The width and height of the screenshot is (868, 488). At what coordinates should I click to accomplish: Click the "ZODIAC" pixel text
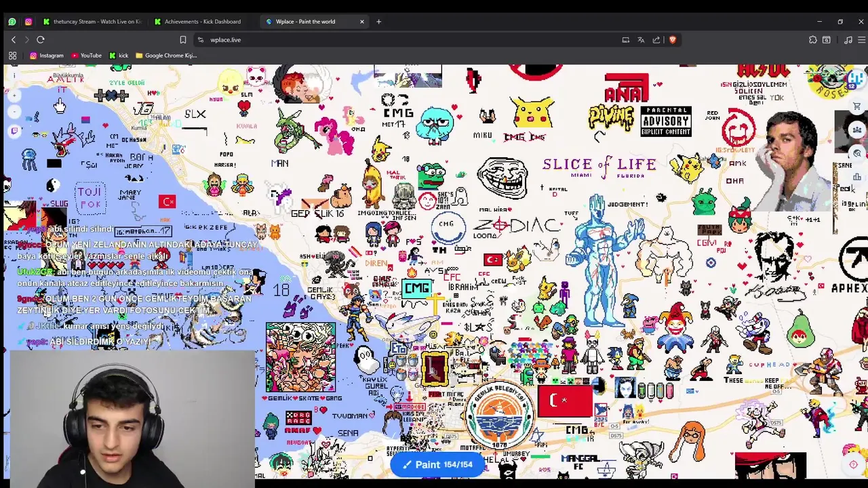click(517, 226)
